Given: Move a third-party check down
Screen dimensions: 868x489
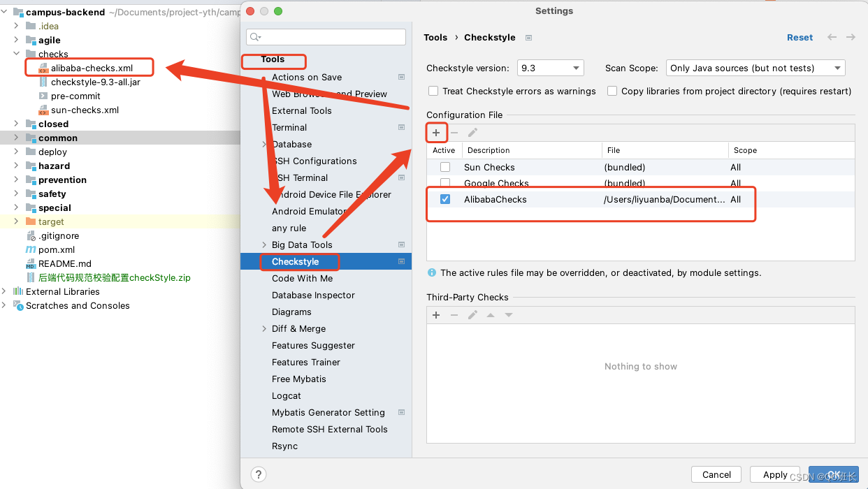Looking at the screenshot, I should tap(508, 314).
